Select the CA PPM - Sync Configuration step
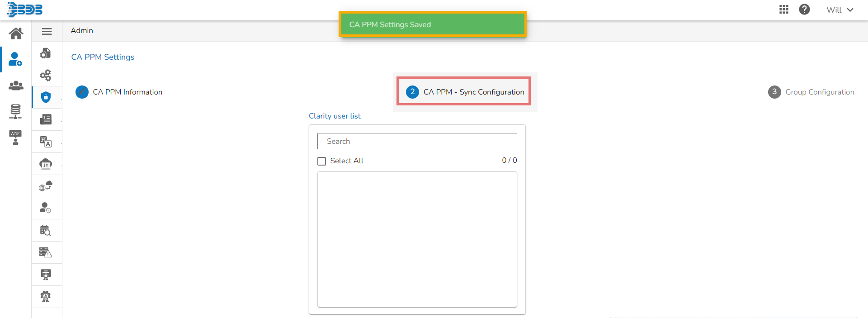Image resolution: width=868 pixels, height=318 pixels. pos(465,92)
